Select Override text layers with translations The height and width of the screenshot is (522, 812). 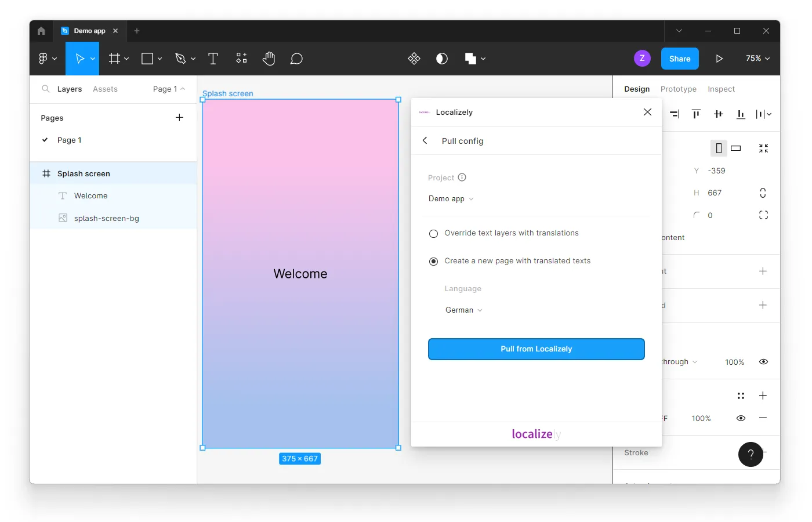click(x=433, y=234)
